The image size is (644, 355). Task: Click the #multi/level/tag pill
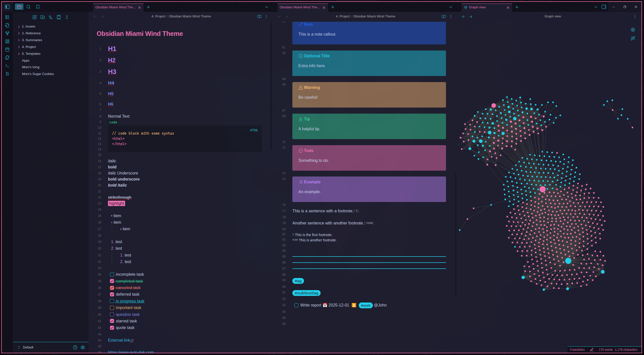tap(306, 293)
